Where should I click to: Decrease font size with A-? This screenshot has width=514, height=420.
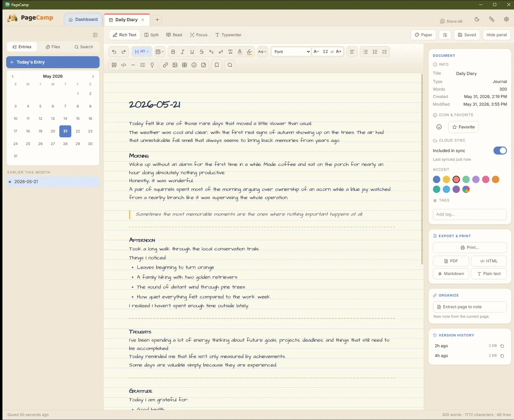(316, 52)
